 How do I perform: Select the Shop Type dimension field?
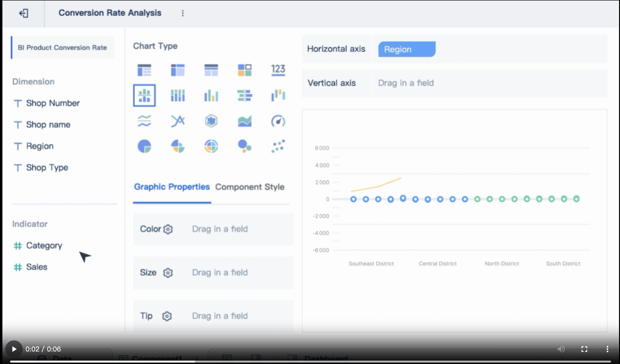(41, 168)
